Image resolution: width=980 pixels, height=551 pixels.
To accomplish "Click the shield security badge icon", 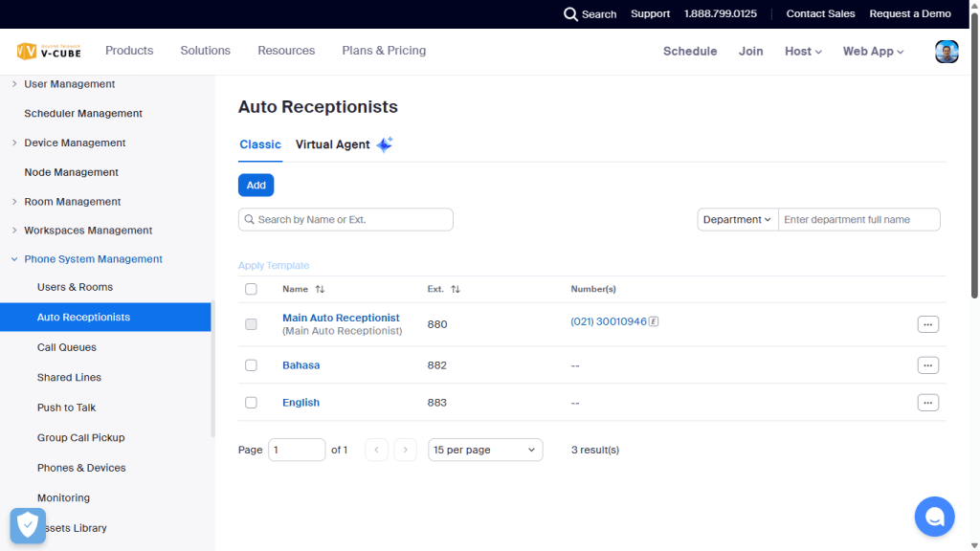I will (x=28, y=525).
